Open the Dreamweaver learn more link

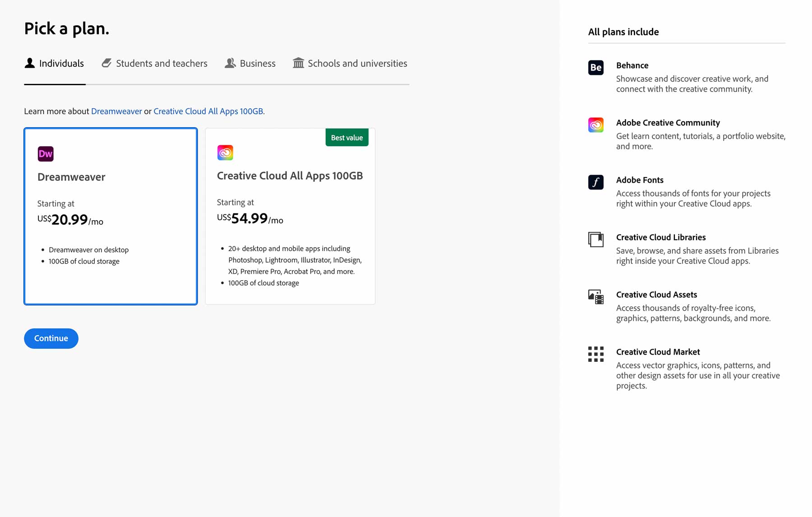[x=116, y=111]
